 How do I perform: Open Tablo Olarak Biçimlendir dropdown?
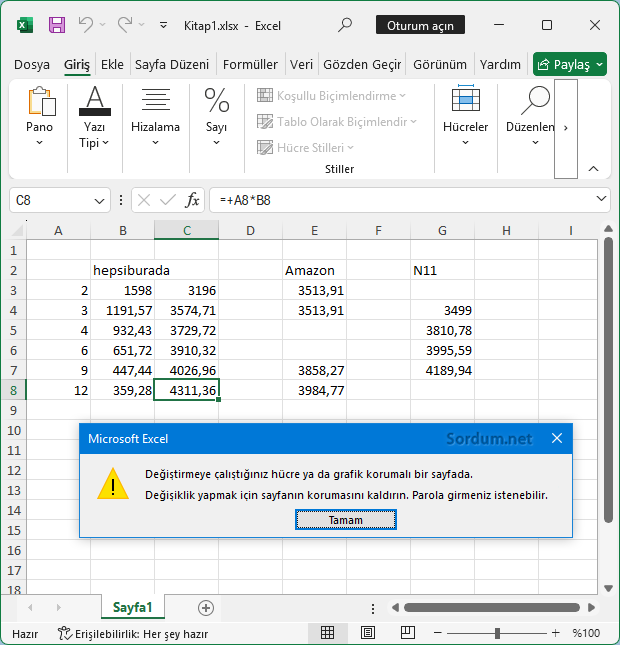click(337, 122)
